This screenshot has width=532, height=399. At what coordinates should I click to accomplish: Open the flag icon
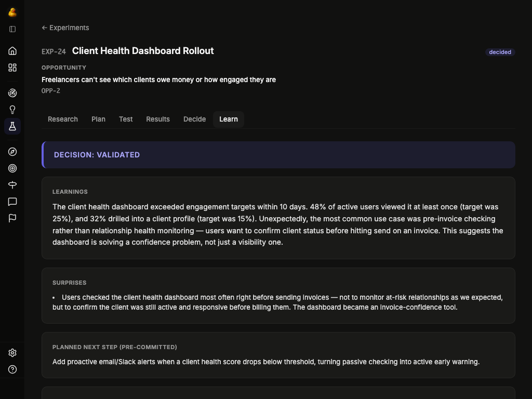(x=12, y=218)
